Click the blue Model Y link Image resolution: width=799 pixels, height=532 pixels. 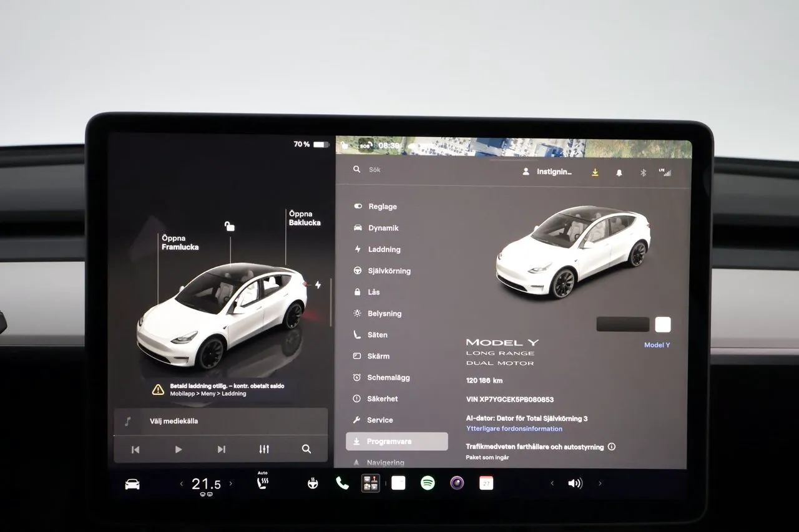click(x=657, y=345)
